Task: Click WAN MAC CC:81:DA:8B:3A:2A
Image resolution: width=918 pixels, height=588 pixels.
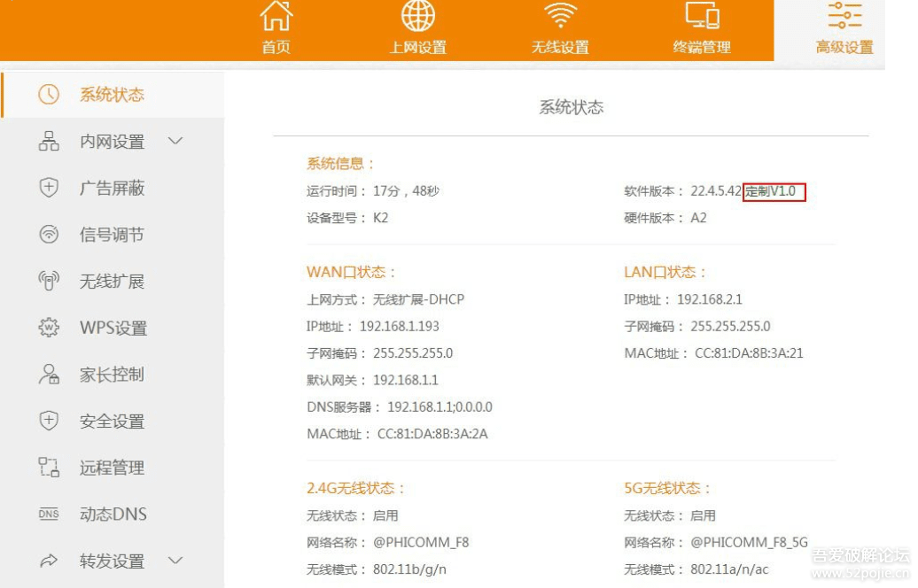Action: (x=432, y=434)
